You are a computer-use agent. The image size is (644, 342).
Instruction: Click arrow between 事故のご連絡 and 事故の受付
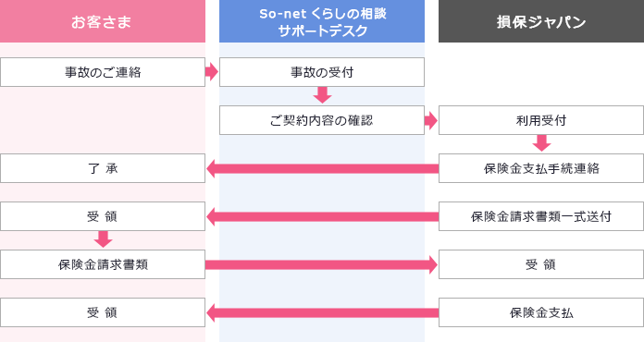tap(212, 72)
